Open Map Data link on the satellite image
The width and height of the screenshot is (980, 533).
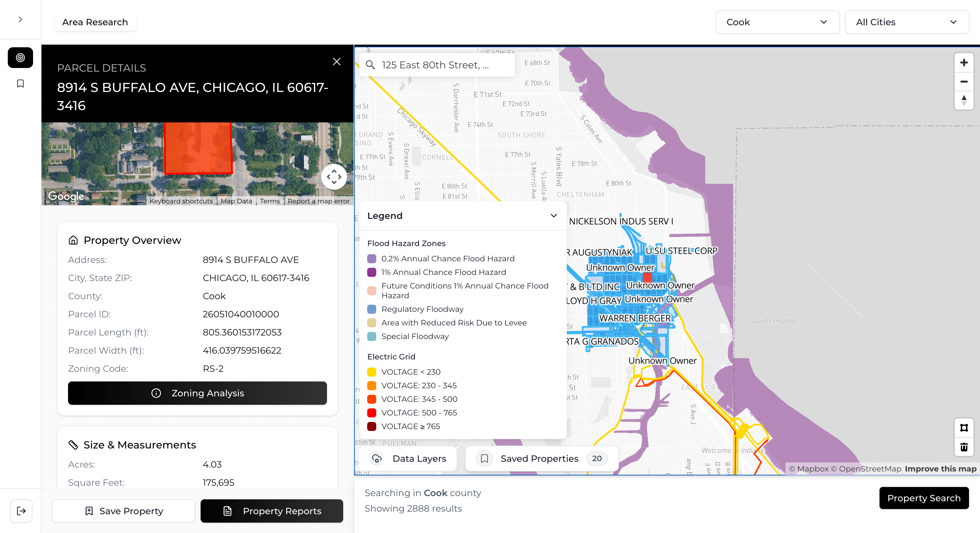[x=236, y=201]
